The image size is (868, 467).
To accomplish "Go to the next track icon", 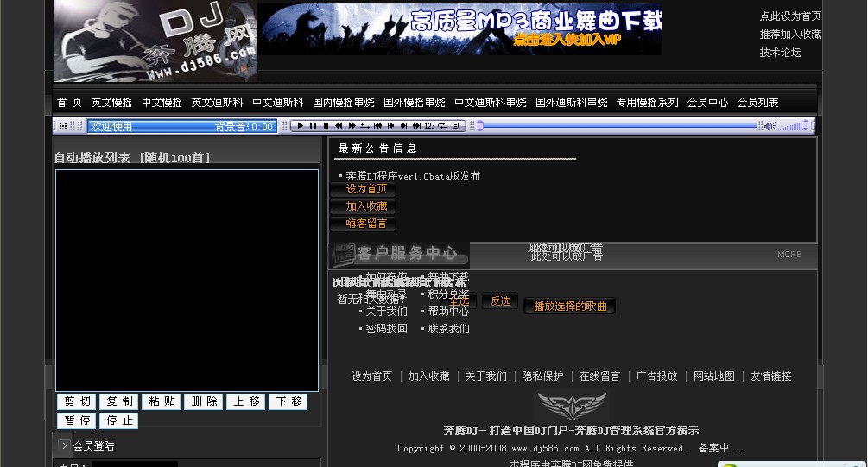I will (403, 126).
